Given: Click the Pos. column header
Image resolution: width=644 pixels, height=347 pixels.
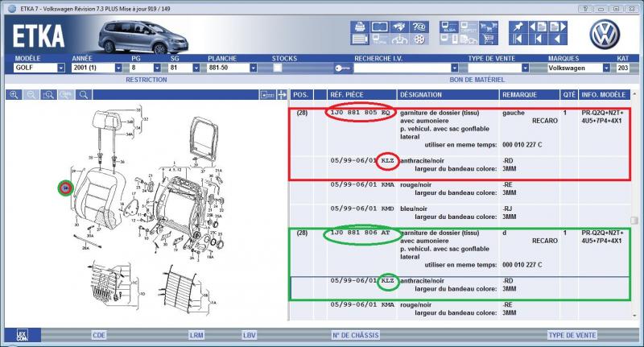Looking at the screenshot, I should click(300, 95).
